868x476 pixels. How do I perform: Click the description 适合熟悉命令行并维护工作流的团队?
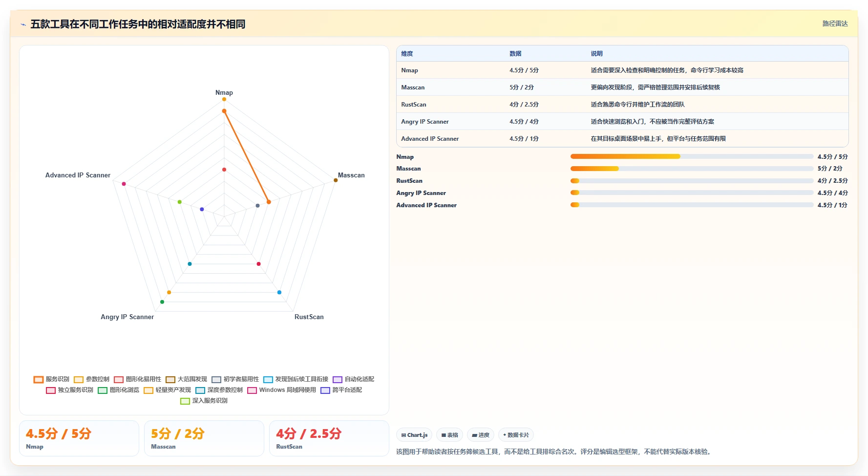coord(637,105)
